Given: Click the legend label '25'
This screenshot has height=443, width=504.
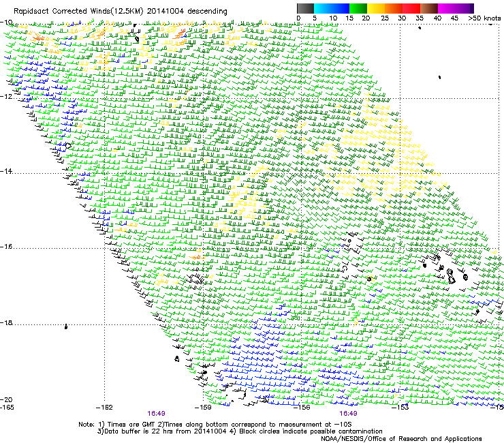Looking at the screenshot, I should tap(384, 18).
